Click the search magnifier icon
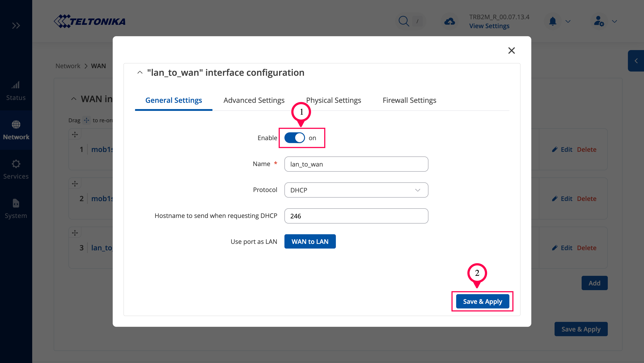Screen dimensions: 644x363 [x=403, y=21]
